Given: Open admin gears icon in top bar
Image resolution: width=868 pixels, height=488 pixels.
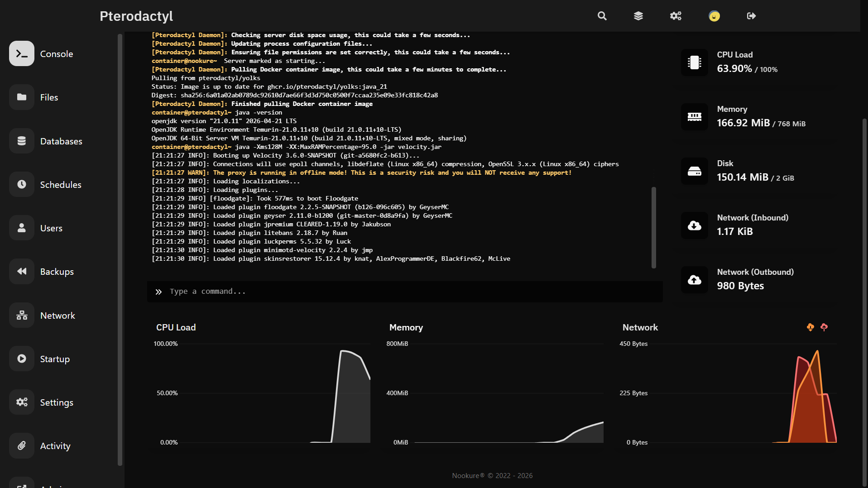Looking at the screenshot, I should pyautogui.click(x=676, y=16).
